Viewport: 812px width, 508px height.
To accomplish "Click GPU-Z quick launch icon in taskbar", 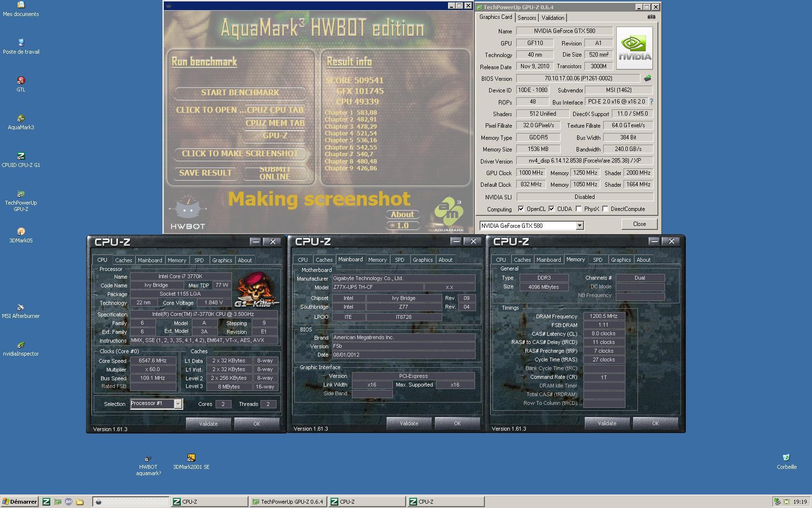I will coord(58,502).
